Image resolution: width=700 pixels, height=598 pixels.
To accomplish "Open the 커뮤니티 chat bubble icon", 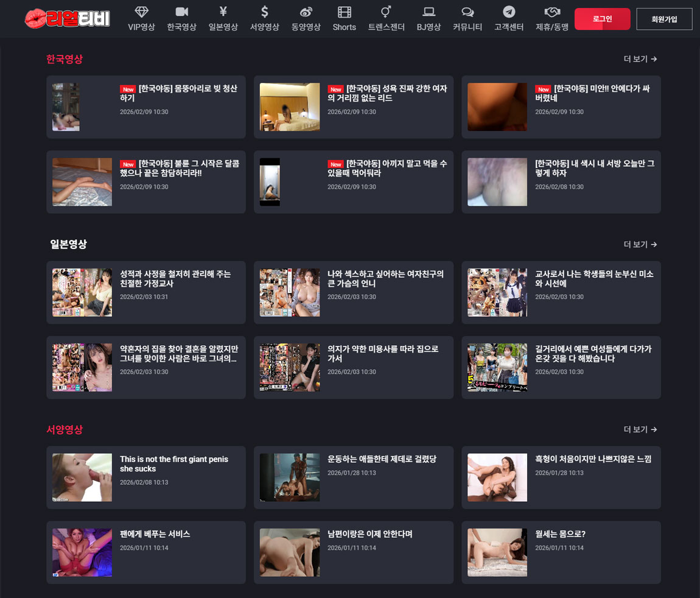I will [467, 12].
